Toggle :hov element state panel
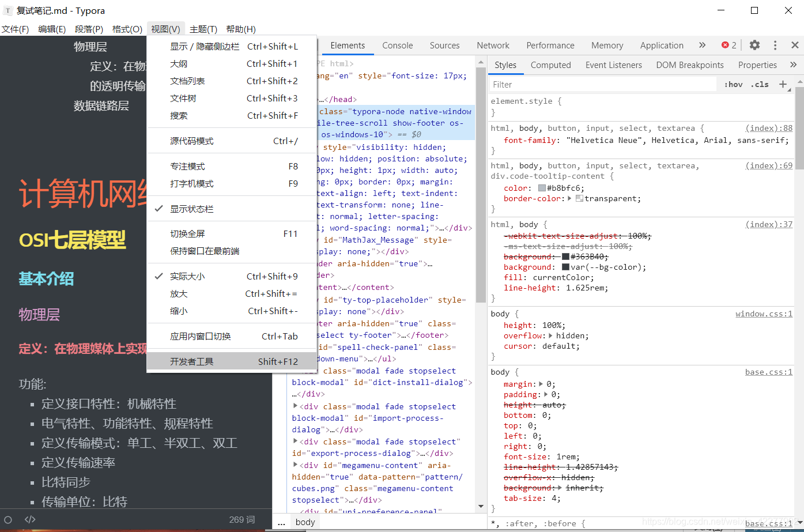 [733, 84]
